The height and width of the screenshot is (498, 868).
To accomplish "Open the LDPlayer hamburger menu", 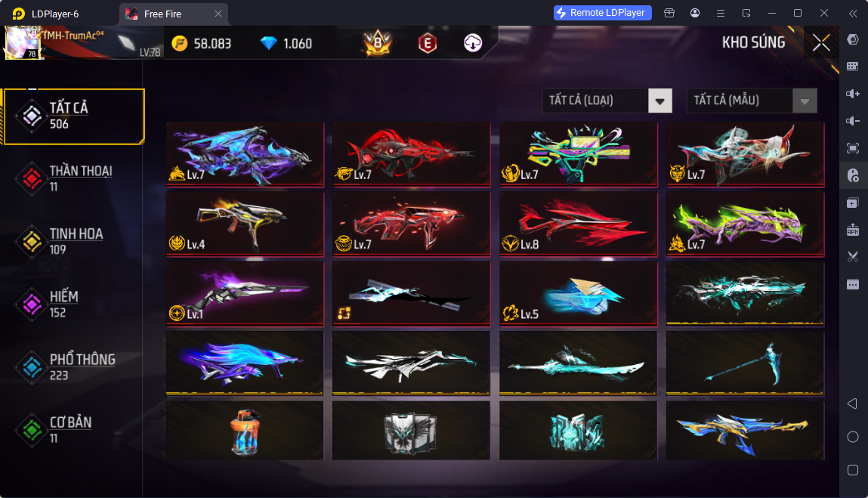I will point(720,13).
